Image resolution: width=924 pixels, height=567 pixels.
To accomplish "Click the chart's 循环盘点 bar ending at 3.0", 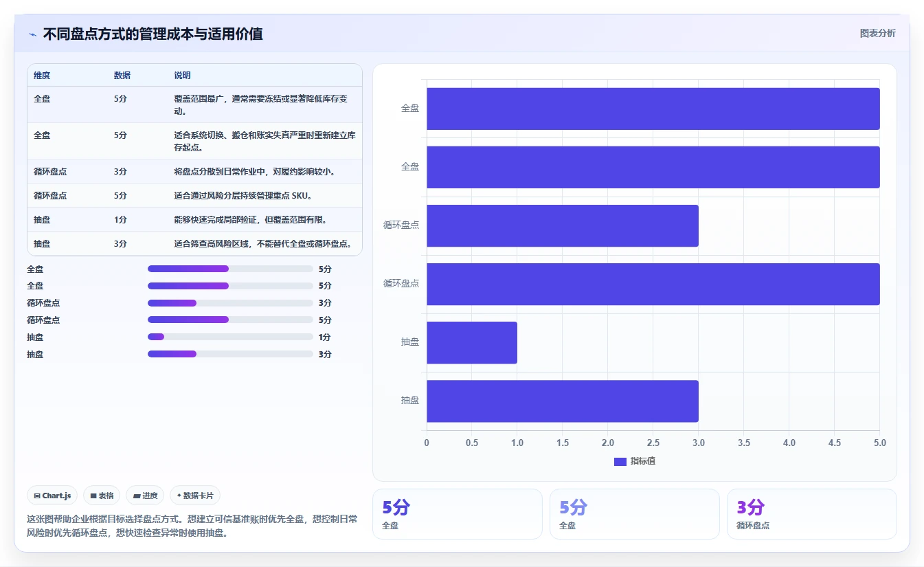I will 563,225.
